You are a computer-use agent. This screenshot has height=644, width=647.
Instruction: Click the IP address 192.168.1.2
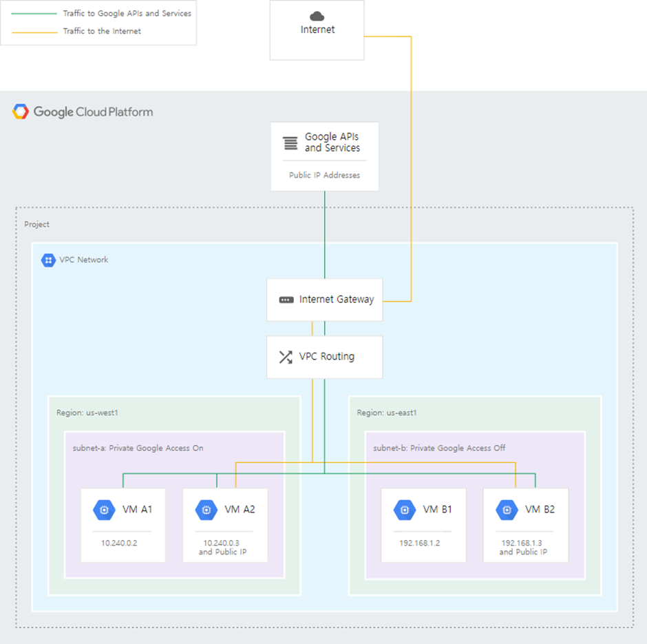[x=420, y=543]
